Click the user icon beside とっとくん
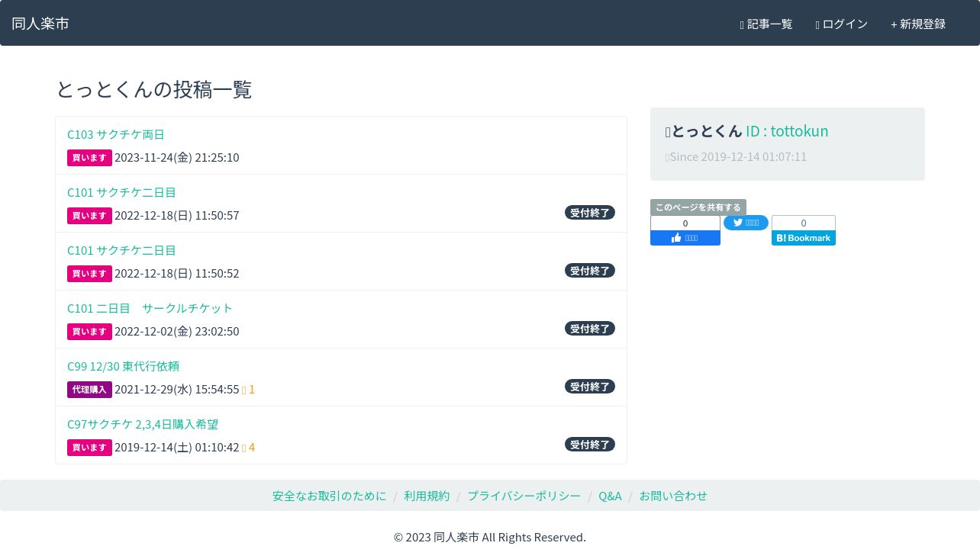 click(668, 132)
